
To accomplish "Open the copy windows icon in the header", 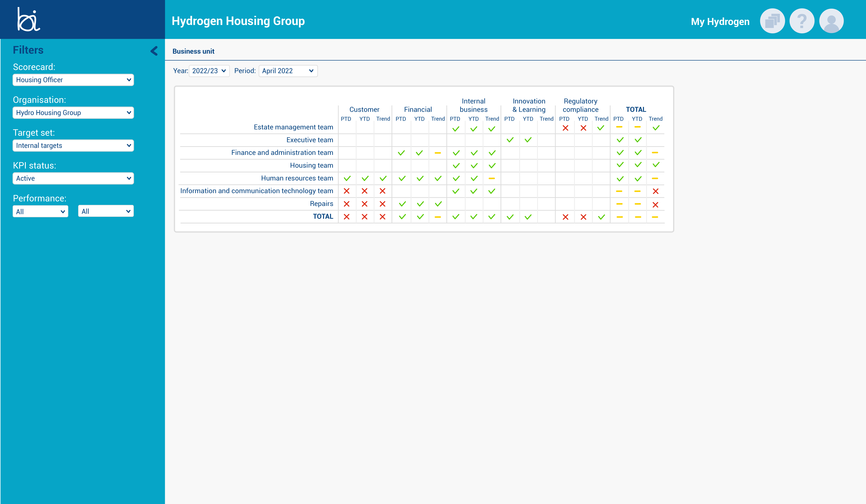I will [x=772, y=21].
